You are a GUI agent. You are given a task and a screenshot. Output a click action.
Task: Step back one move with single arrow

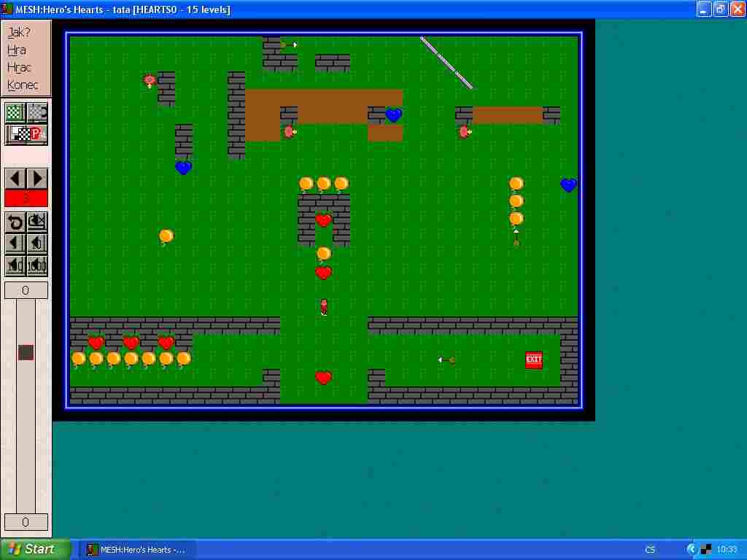pos(15,244)
